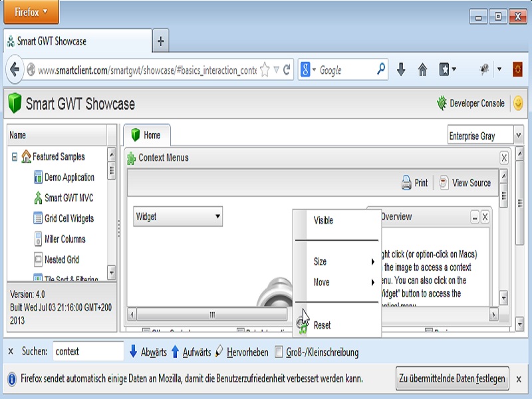Toggle the Groß-/Kleinschreibung checkbox

pyautogui.click(x=279, y=352)
